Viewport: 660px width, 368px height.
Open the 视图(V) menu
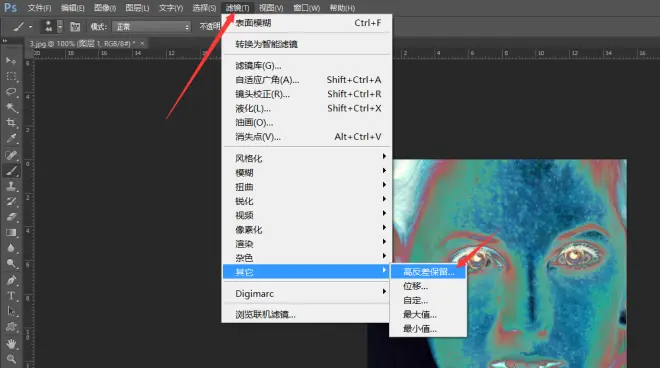(271, 8)
